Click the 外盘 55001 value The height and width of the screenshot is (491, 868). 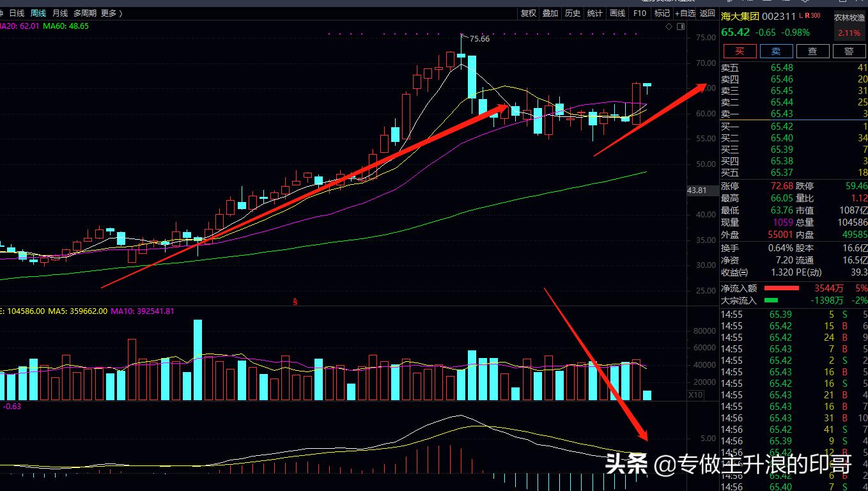click(780, 235)
